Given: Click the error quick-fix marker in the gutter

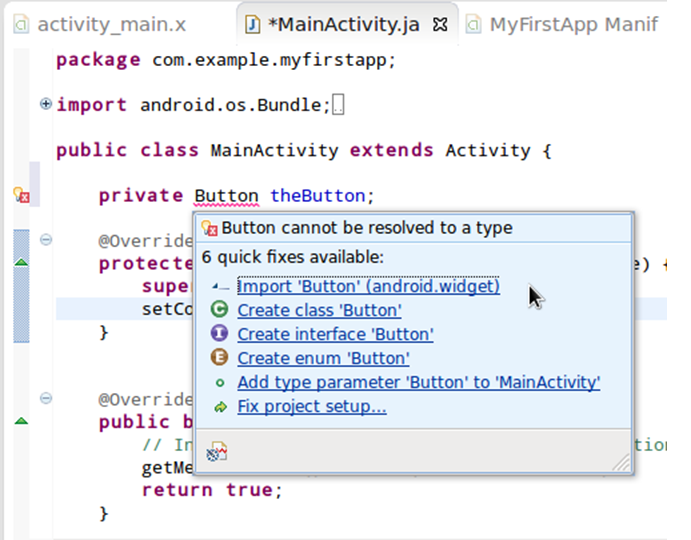Looking at the screenshot, I should 21,196.
